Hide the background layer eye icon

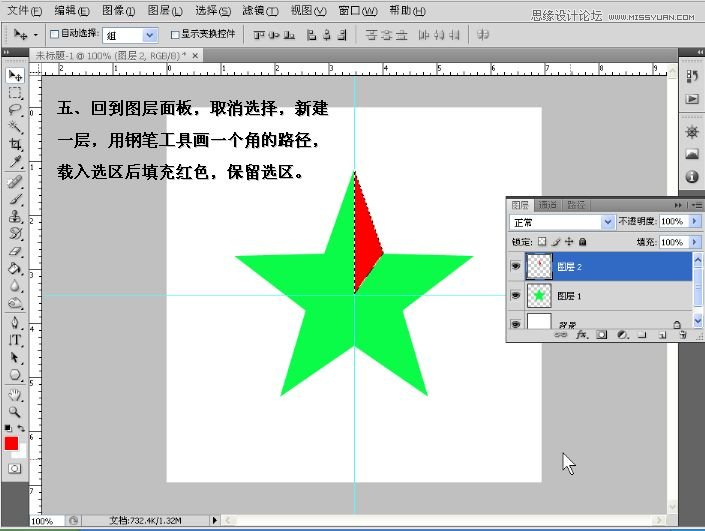[x=516, y=324]
